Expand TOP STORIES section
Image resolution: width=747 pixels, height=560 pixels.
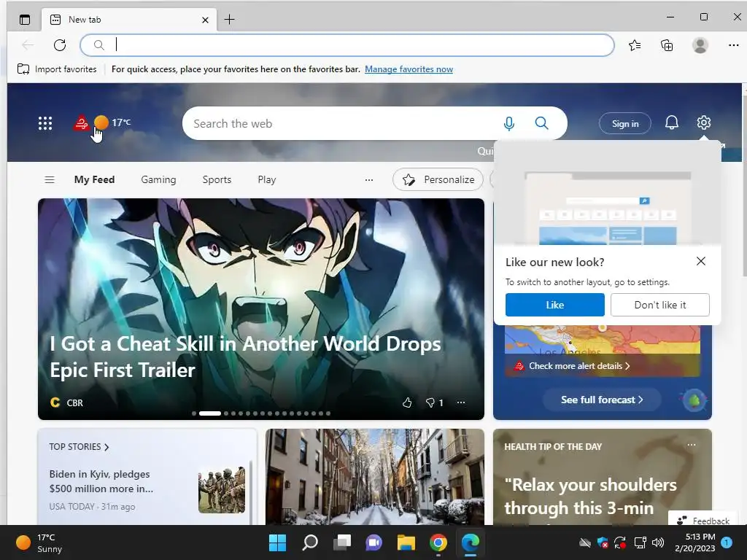[79, 447]
